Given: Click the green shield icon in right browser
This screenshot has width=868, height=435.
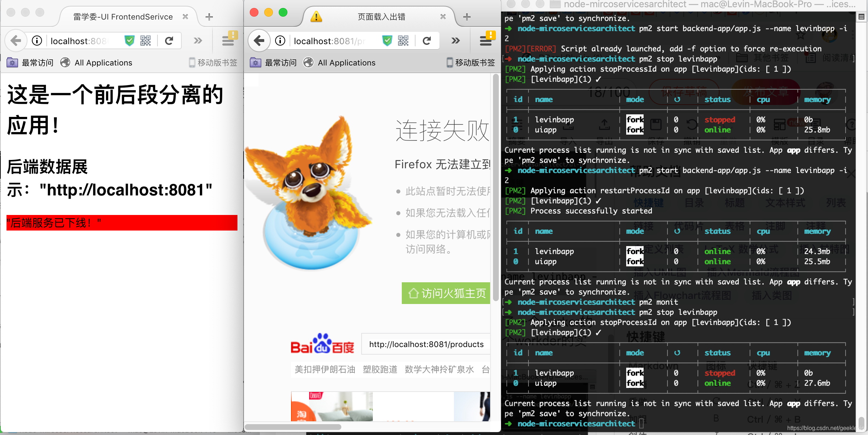Looking at the screenshot, I should coord(387,41).
